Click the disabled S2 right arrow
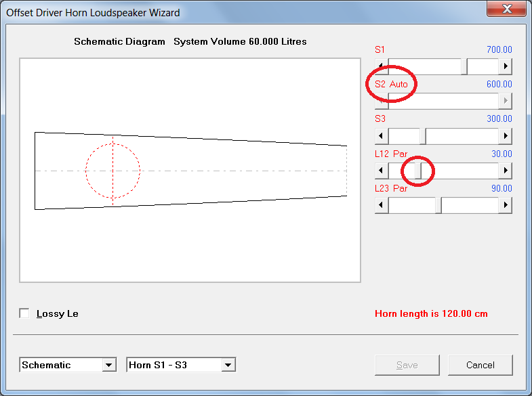This screenshot has width=532, height=396. (x=505, y=101)
